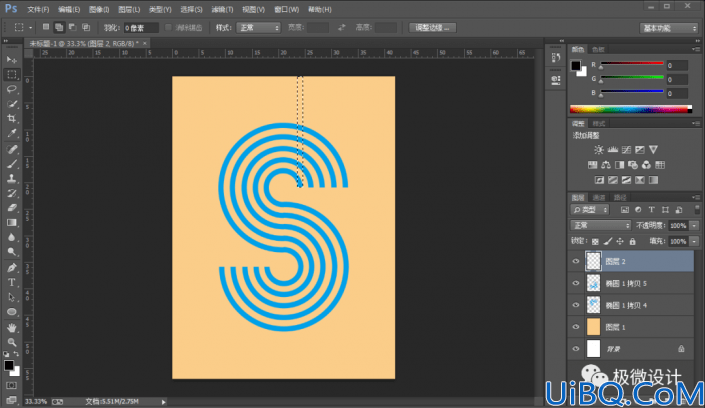Click the Brightness/Contrast adjustment icon
705x408 pixels.
point(599,150)
